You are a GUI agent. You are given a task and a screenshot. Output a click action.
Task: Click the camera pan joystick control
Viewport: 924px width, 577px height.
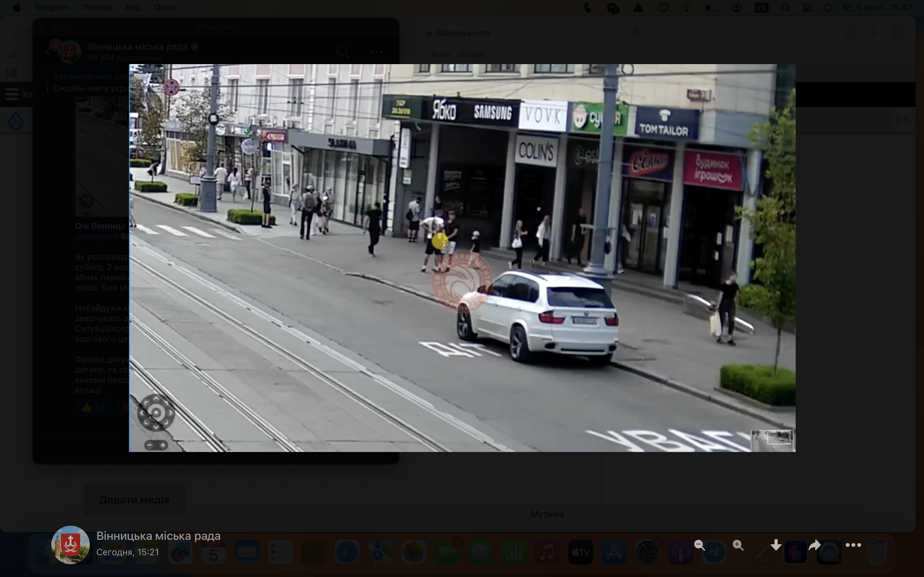(156, 413)
